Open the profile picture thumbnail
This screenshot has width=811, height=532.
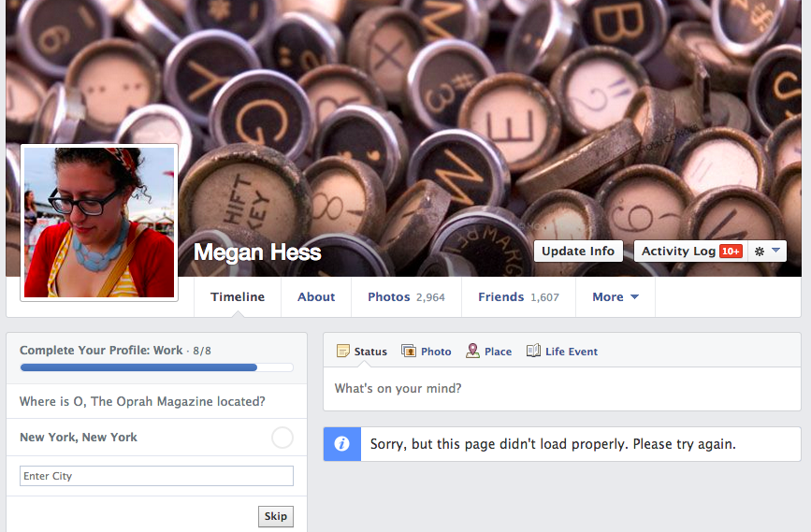pyautogui.click(x=99, y=222)
